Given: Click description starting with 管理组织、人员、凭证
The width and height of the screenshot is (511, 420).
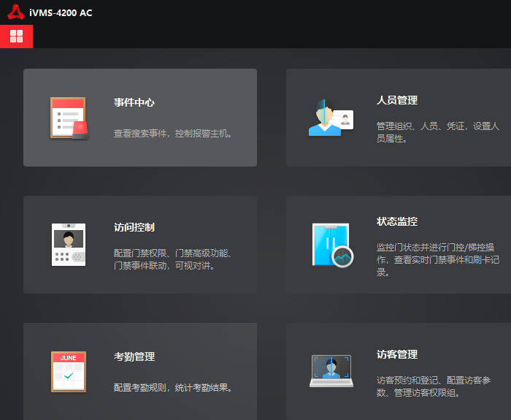Looking at the screenshot, I should pyautogui.click(x=438, y=132).
